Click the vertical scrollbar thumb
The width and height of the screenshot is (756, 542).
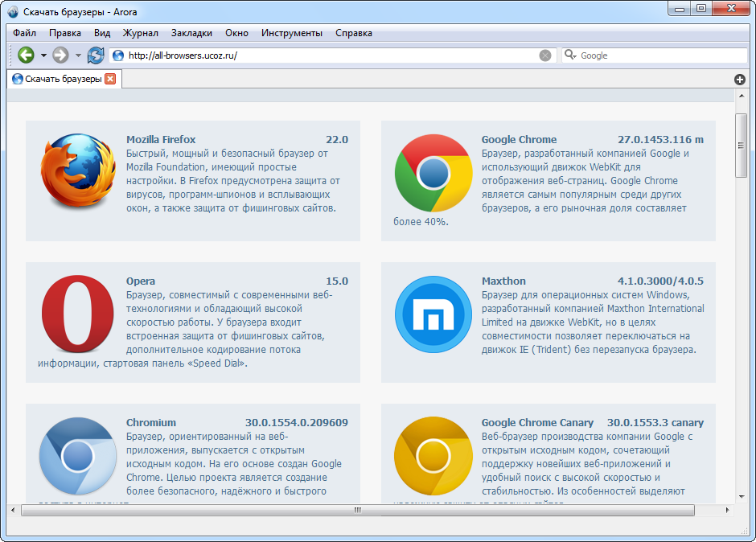pyautogui.click(x=741, y=146)
